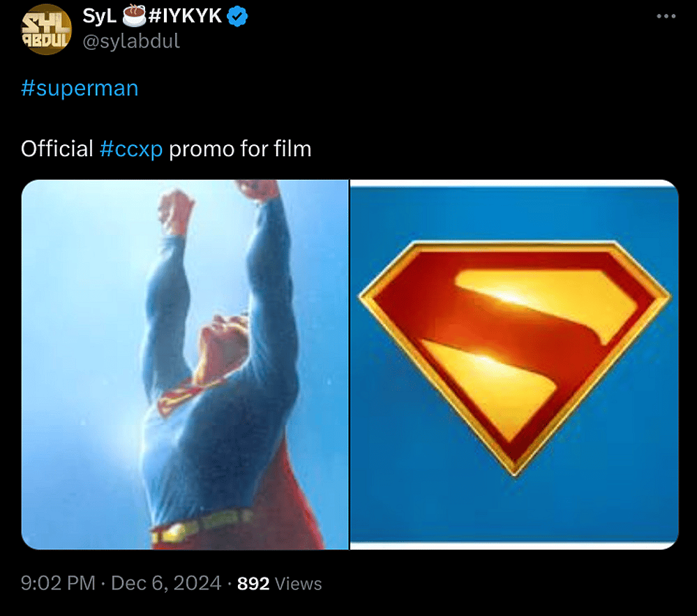Viewport: 697px width, 616px height.
Task: Click the SyL Abdul logo in the avatar
Action: (46, 29)
